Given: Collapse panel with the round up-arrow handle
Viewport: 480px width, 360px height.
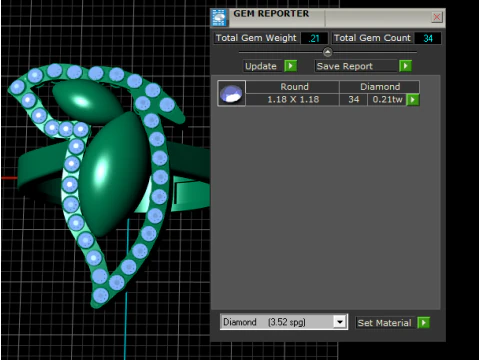Looking at the screenshot, I should (328, 52).
